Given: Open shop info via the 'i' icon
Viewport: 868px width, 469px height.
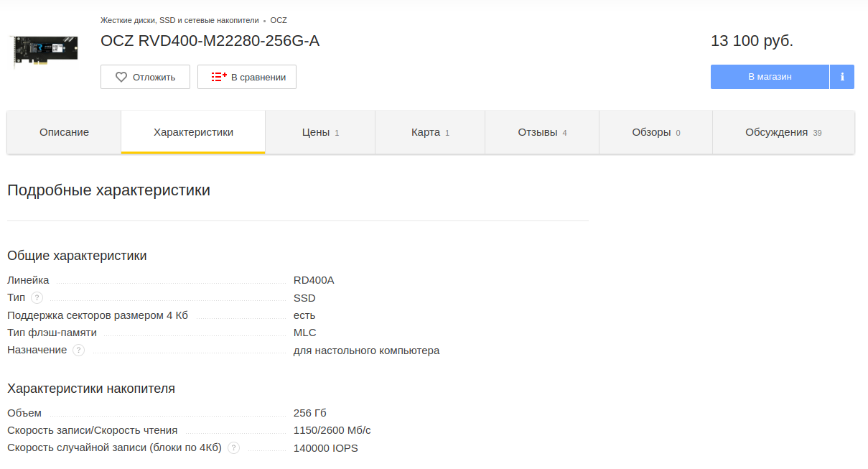Looking at the screenshot, I should coord(842,77).
